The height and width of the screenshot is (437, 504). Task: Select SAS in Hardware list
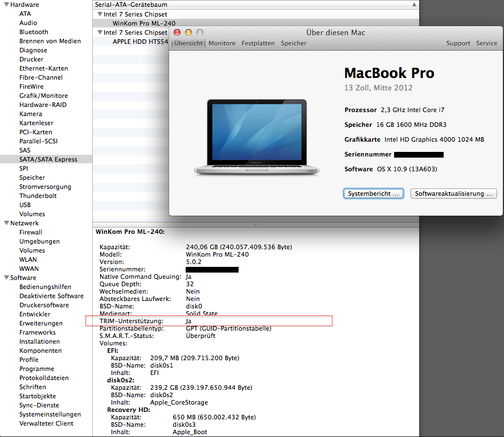(x=24, y=150)
